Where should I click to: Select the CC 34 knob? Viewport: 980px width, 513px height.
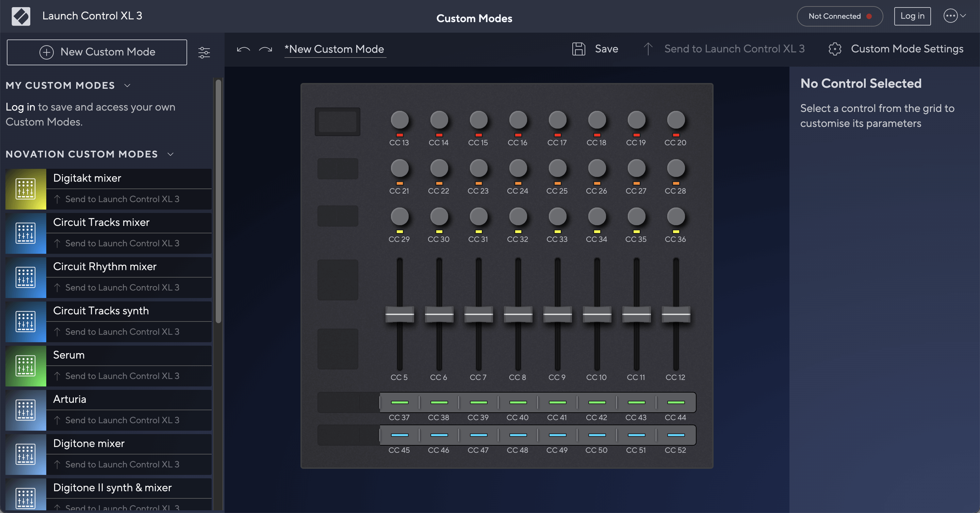[x=597, y=216]
